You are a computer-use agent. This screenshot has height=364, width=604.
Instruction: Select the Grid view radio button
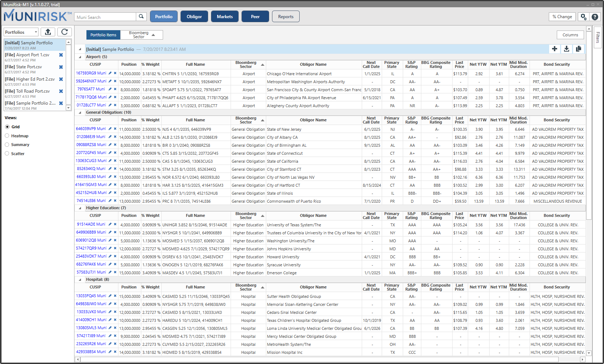7,127
